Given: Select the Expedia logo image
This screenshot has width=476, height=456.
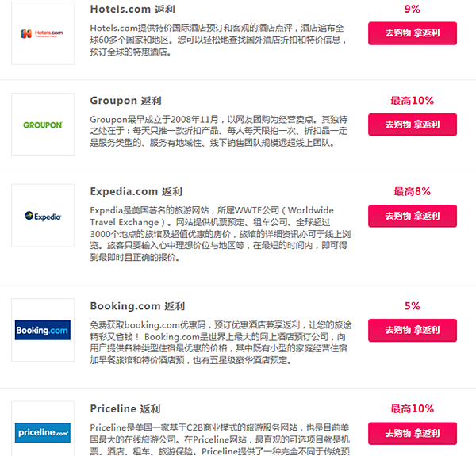Looking at the screenshot, I should [43, 216].
